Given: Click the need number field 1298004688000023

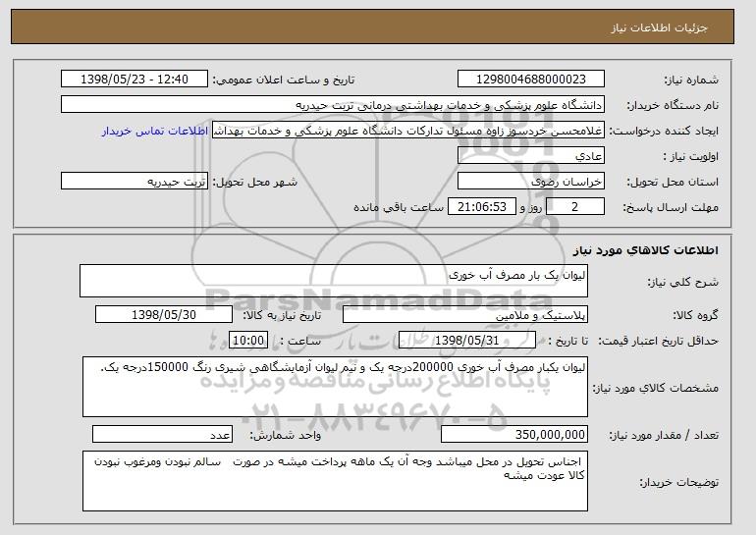Looking at the screenshot, I should coord(531,80).
